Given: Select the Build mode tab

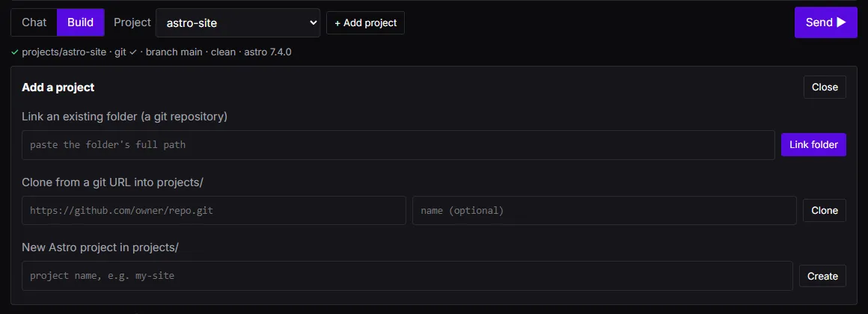Looking at the screenshot, I should 80,22.
